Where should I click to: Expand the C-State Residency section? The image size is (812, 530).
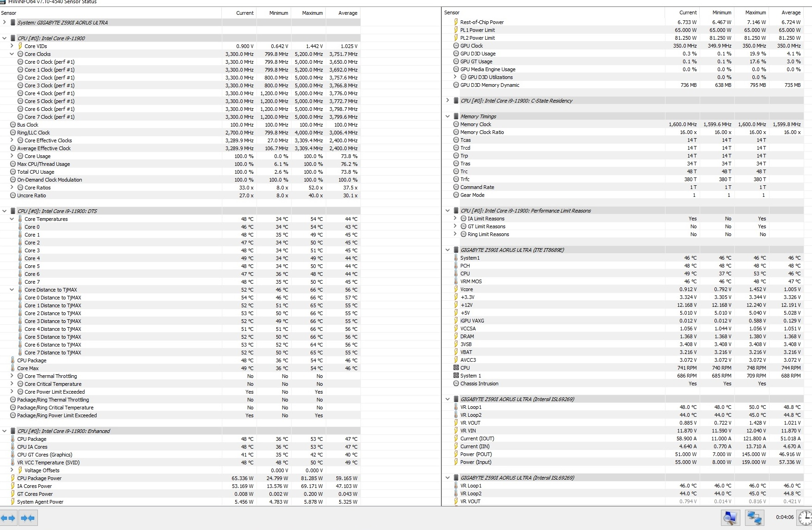point(447,100)
